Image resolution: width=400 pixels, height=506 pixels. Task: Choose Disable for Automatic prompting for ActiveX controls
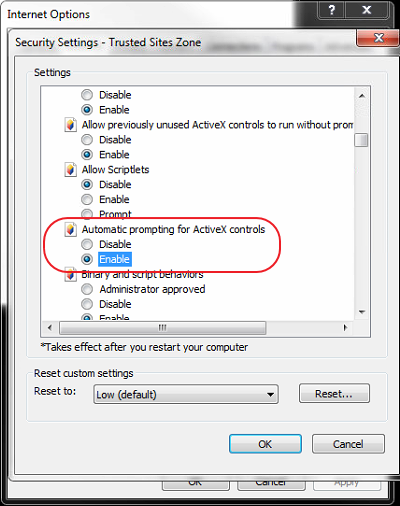coord(87,244)
